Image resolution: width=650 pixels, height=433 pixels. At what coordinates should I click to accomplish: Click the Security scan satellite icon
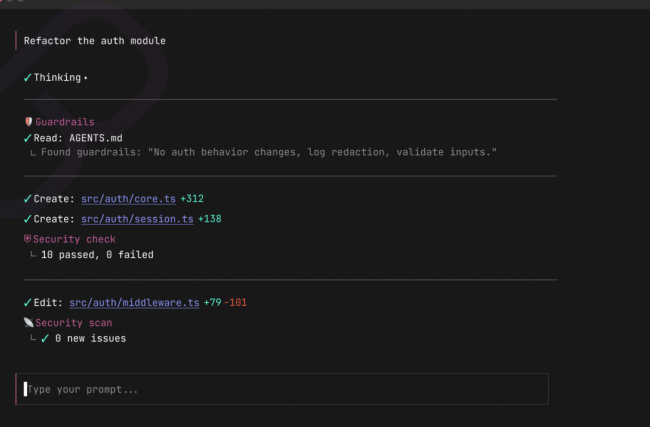coord(28,322)
